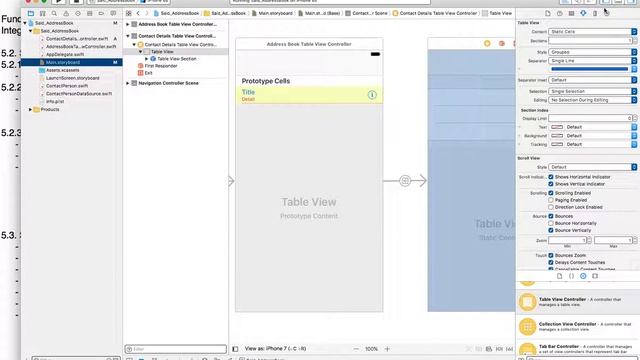Expand Address Book Table View Controller scene
The height and width of the screenshot is (360, 640).
click(x=128, y=24)
